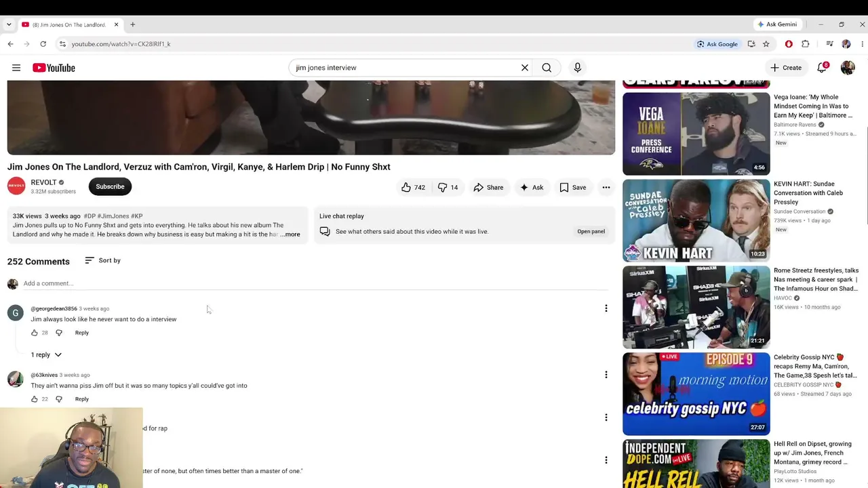
Task: Like the comment by @georgedean3856
Action: tap(35, 333)
